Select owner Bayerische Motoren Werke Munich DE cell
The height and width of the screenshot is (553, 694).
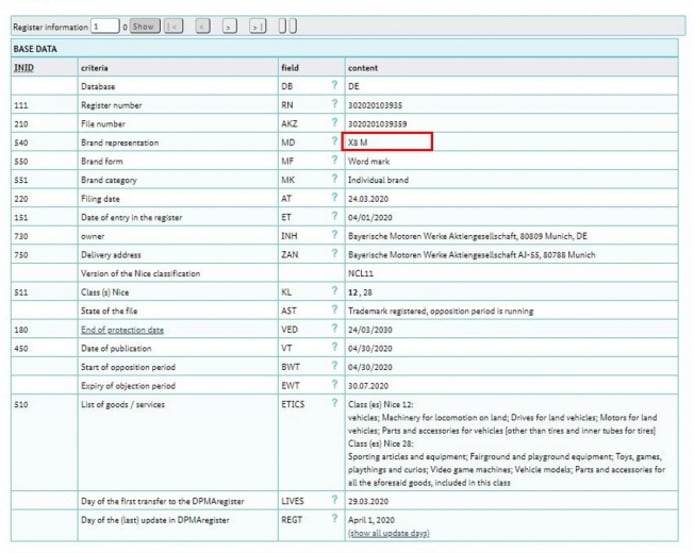click(511, 236)
